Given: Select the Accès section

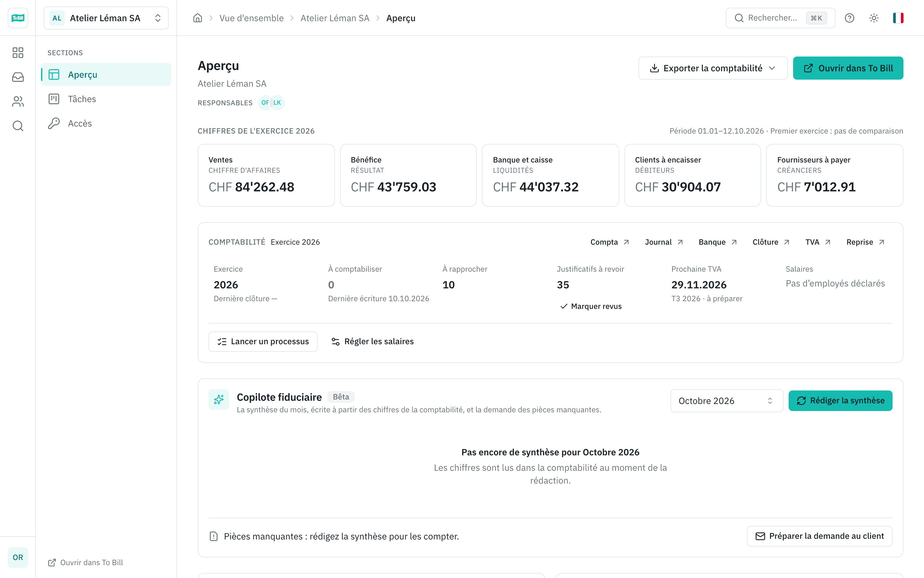Looking at the screenshot, I should 106,124.
